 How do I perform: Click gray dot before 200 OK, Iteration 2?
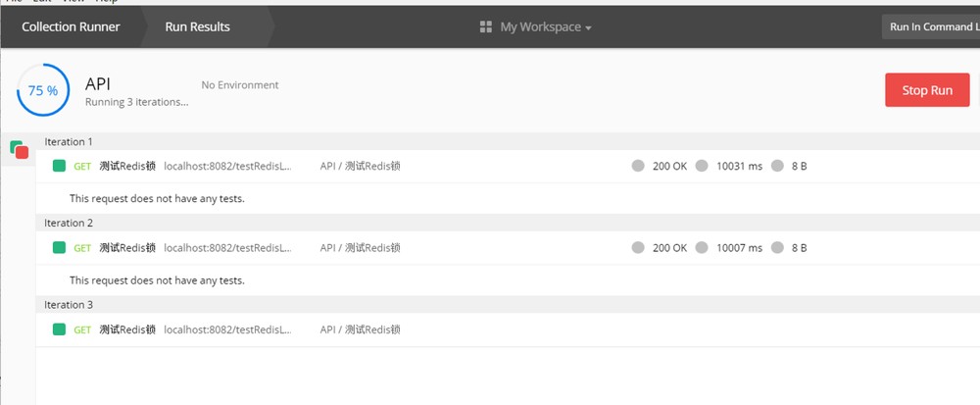coord(638,247)
